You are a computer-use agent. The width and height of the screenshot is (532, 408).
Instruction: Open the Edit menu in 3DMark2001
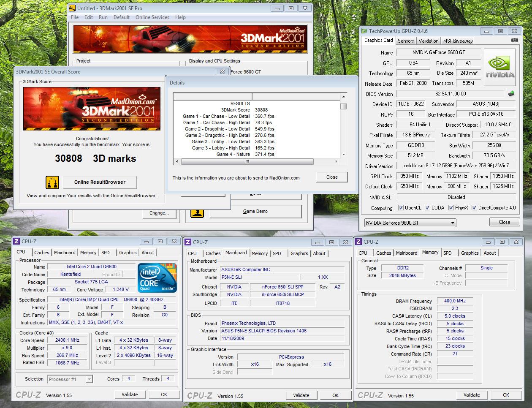click(89, 17)
